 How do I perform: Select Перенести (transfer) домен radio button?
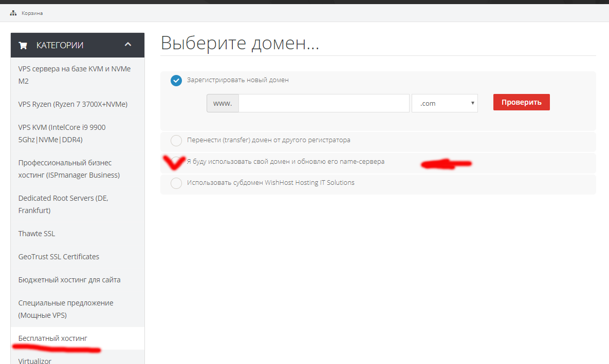click(x=176, y=141)
